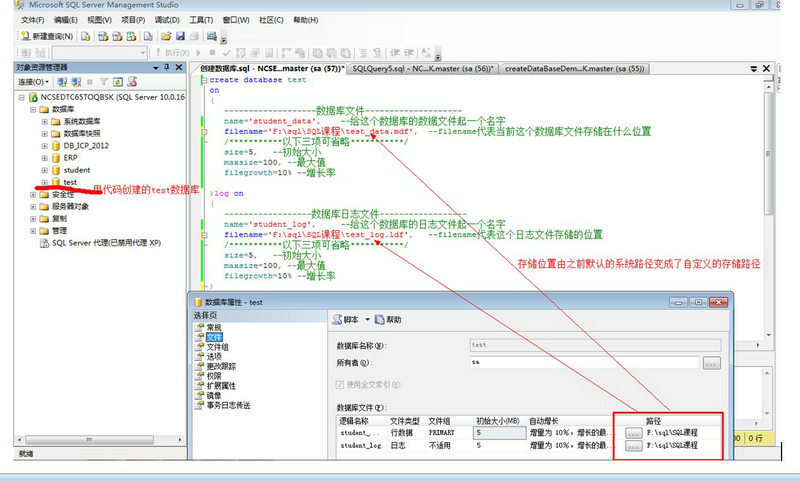Pin the 对象资源管理器 panel
Viewport: 800px width, 482px height.
(167, 67)
